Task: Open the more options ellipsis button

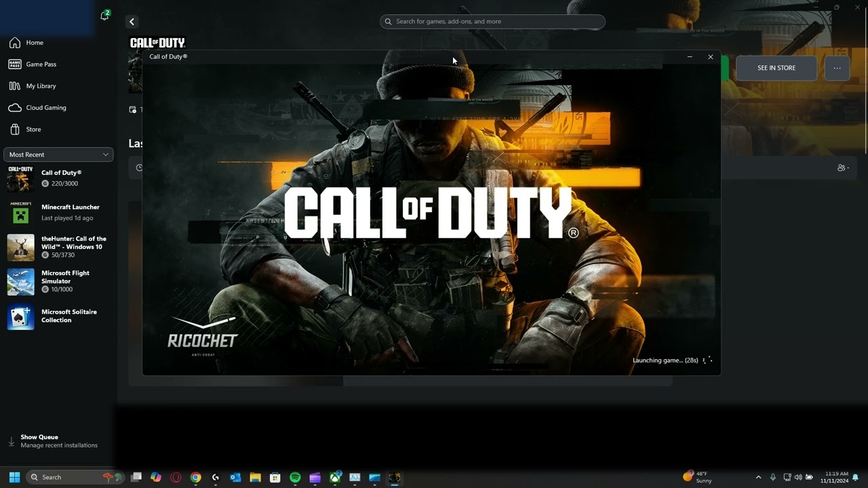Action: [837, 68]
